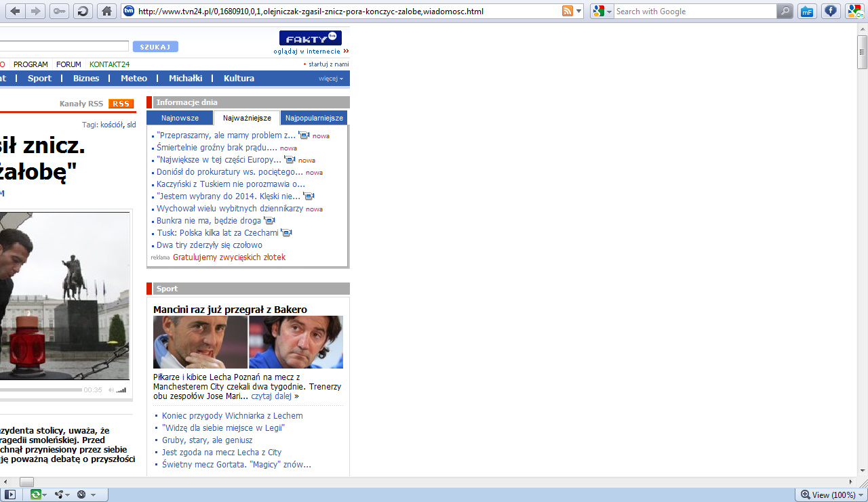
Task: Click the RSS feed icon in address bar
Action: coord(567,12)
